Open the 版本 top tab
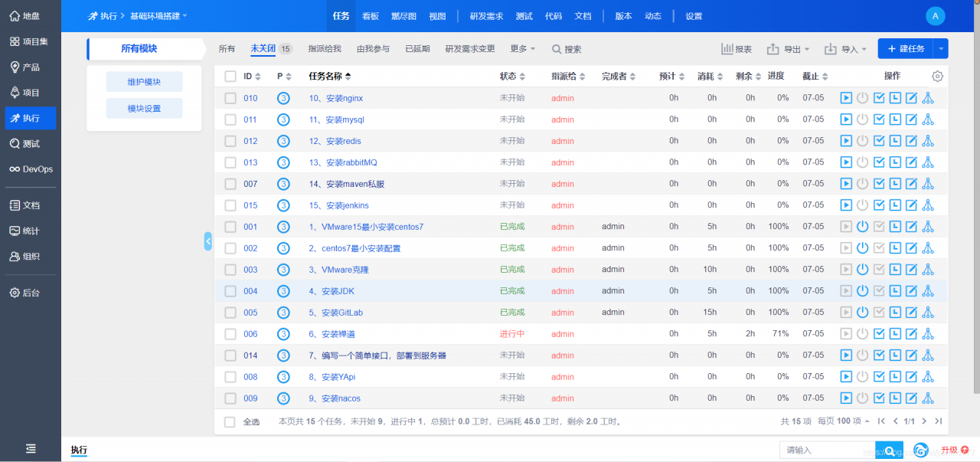The height and width of the screenshot is (462, 980). (x=623, y=16)
